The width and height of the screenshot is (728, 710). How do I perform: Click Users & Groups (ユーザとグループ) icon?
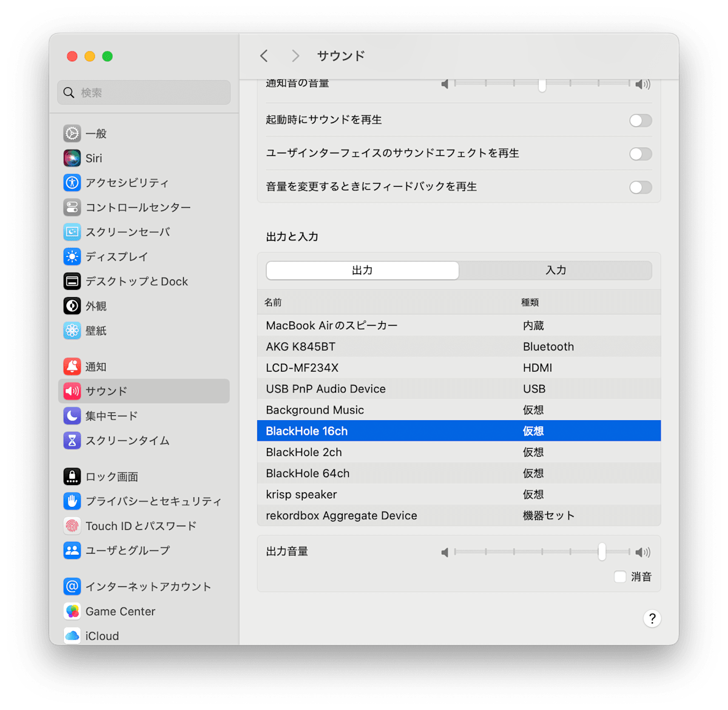(72, 551)
